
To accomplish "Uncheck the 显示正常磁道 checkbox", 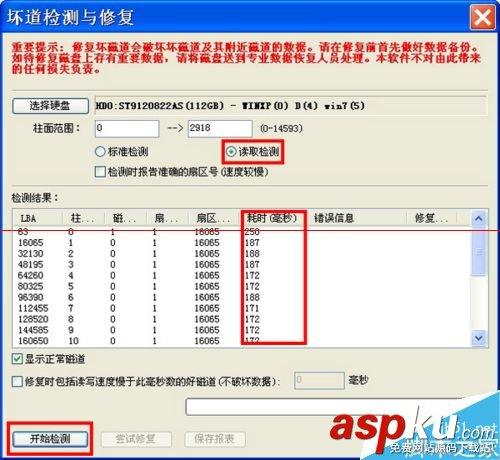I will pos(17,359).
